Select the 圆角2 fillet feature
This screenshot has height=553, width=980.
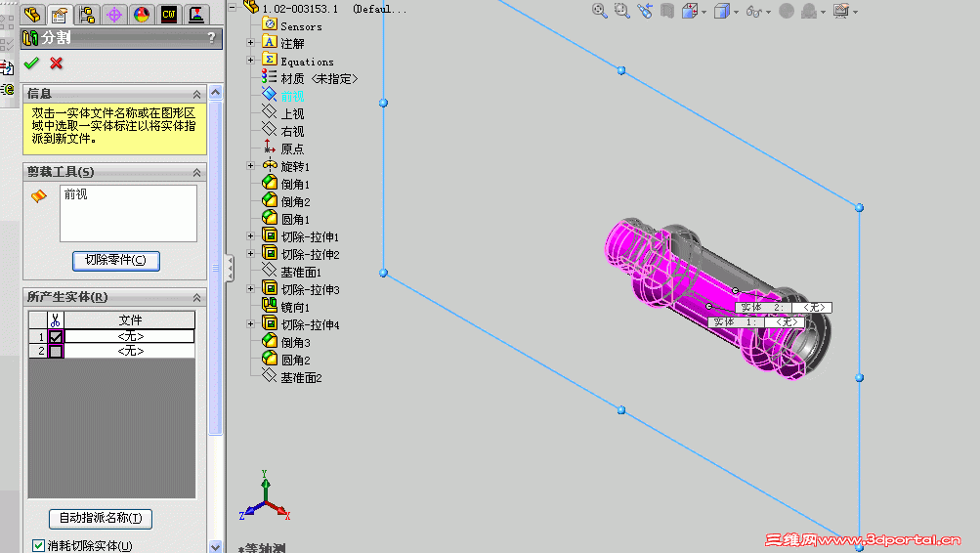click(x=295, y=360)
